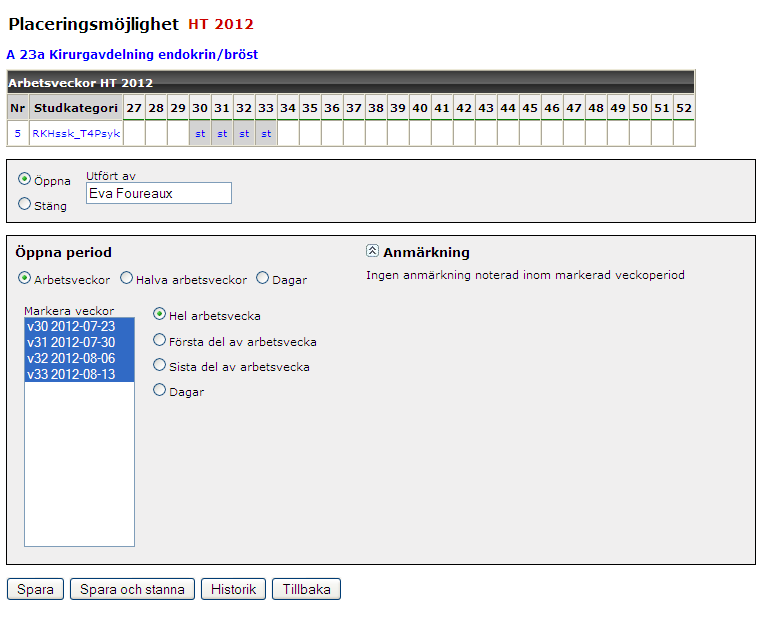This screenshot has height=628, width=781.
Task: Select the Stäng radio button
Action: click(24, 203)
